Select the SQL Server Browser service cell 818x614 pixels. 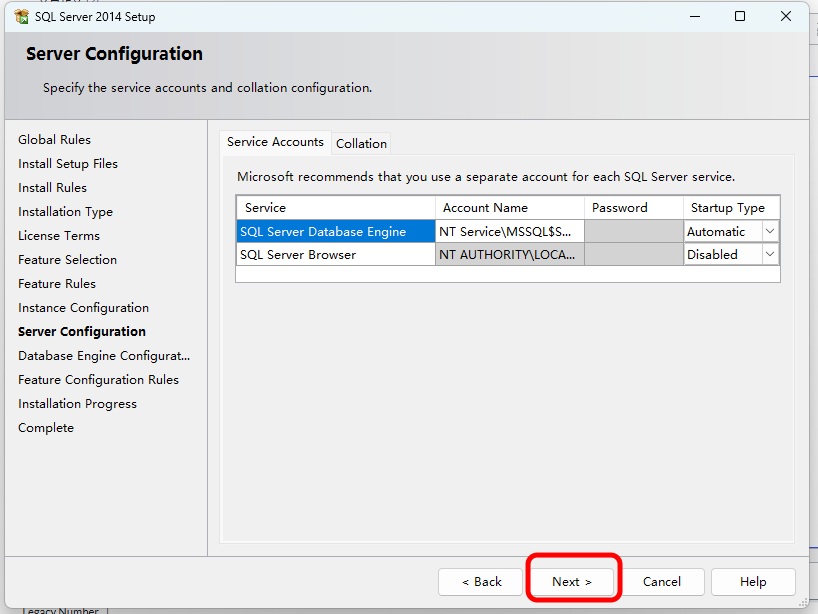(x=335, y=255)
